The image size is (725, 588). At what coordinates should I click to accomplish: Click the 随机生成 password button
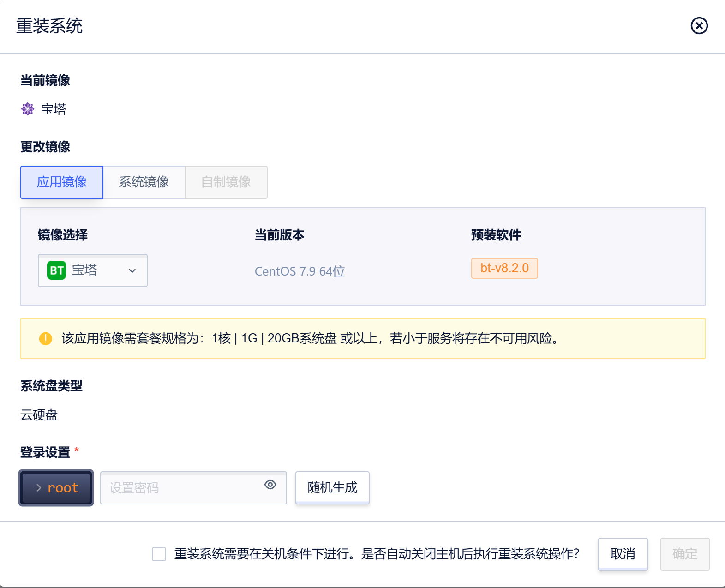(332, 487)
